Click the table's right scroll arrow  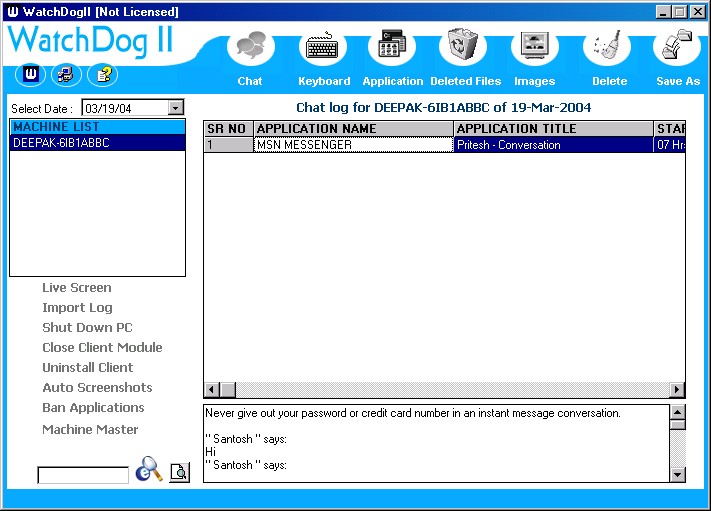click(x=677, y=389)
